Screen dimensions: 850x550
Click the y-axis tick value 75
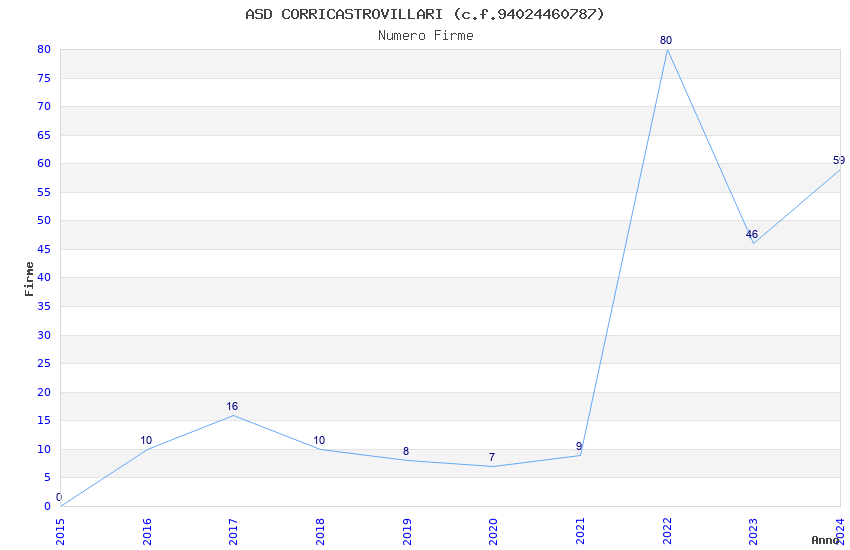[x=44, y=78]
